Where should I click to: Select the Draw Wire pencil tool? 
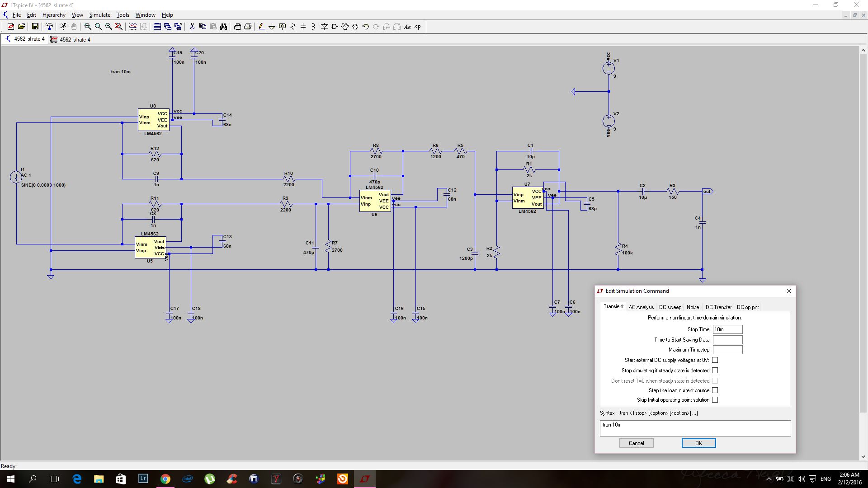pyautogui.click(x=262, y=27)
